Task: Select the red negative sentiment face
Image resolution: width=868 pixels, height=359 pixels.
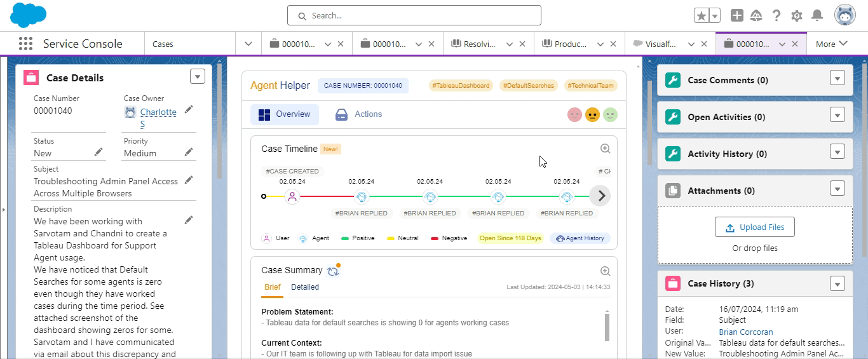Action: 574,115
